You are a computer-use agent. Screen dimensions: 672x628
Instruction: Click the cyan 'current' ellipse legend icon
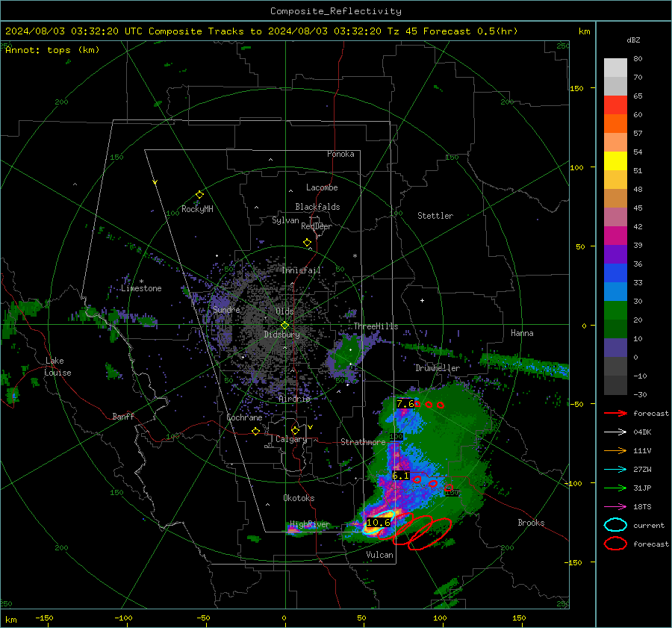click(x=615, y=525)
